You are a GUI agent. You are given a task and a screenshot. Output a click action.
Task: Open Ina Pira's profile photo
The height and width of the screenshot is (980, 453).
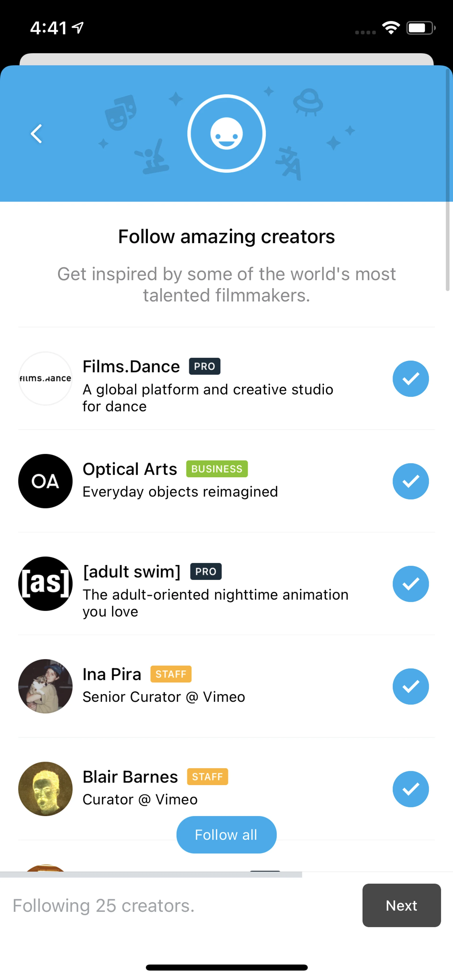pyautogui.click(x=45, y=686)
